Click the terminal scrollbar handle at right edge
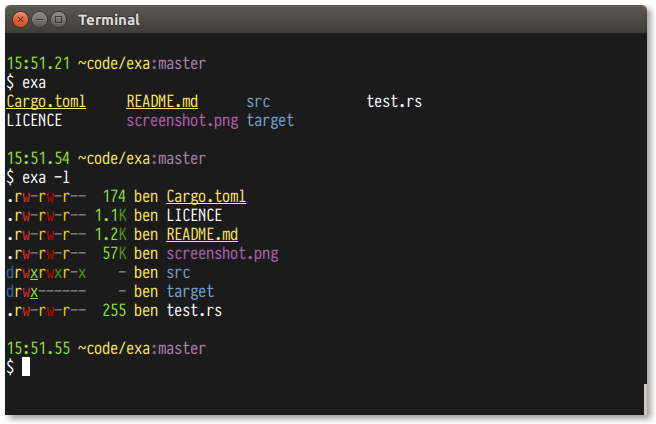Viewport: 656px width, 424px height. [645, 397]
